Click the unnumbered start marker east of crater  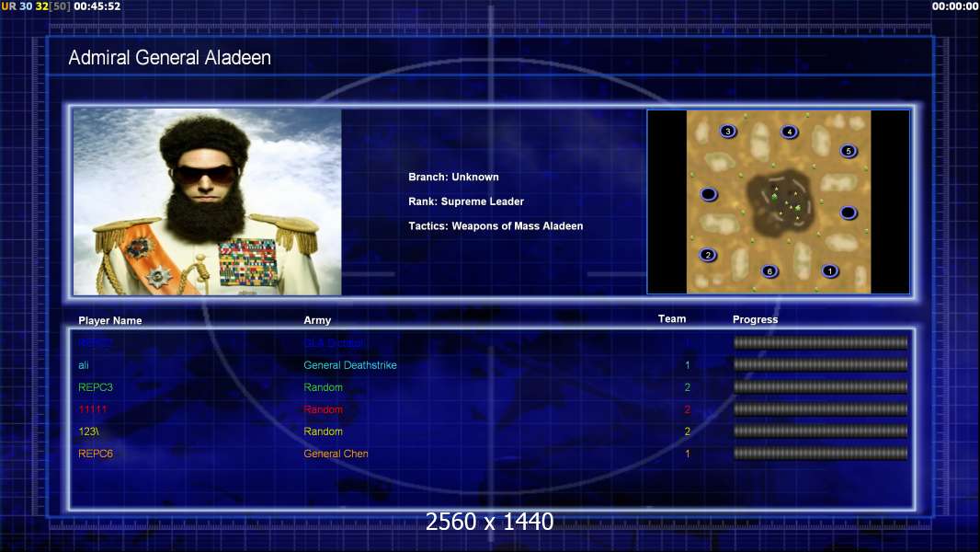849,213
